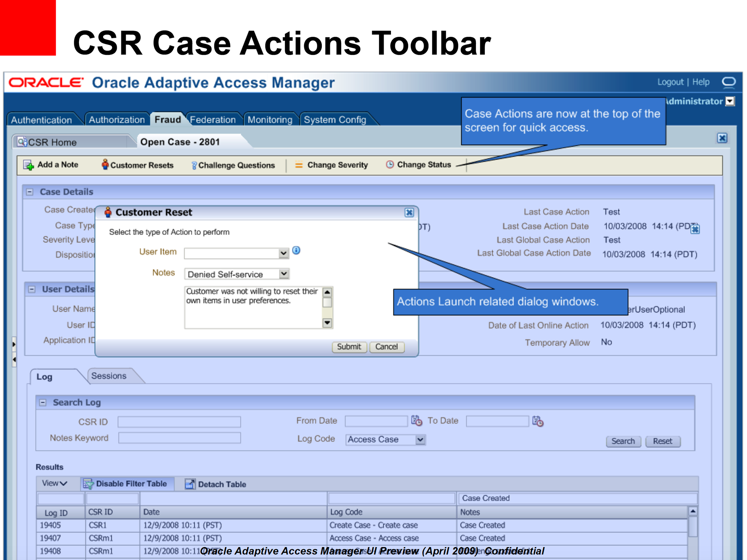Open the Notes Denied Self-service dropdown
Viewport: 747px width, 560px height.
click(x=284, y=274)
